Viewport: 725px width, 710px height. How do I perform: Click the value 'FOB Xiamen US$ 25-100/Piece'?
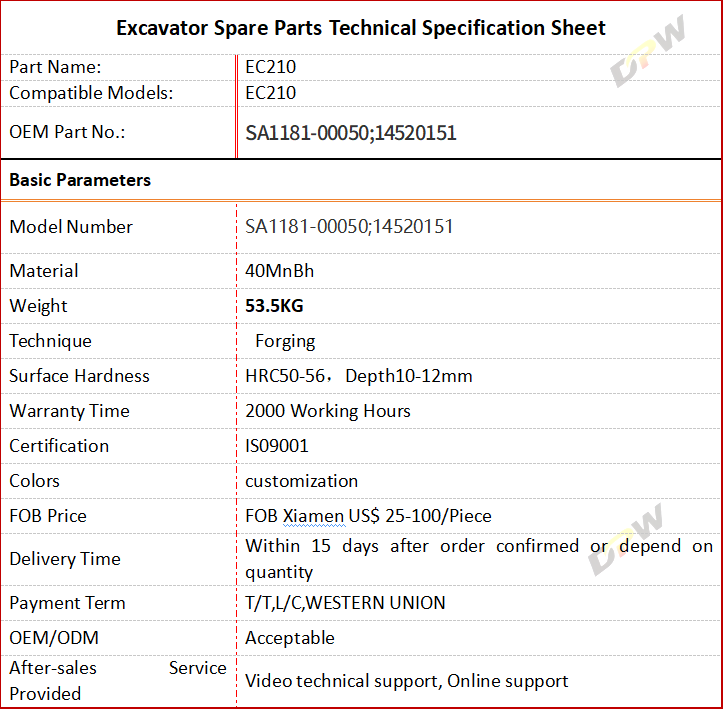point(368,516)
